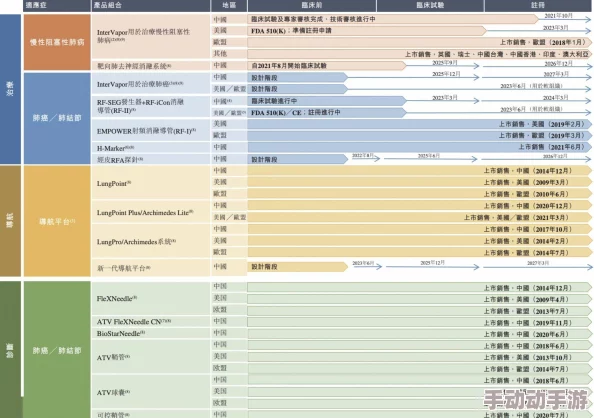Click bar 上市銷售·美國(2013年10月)
This screenshot has height=418, width=594.
[420, 357]
